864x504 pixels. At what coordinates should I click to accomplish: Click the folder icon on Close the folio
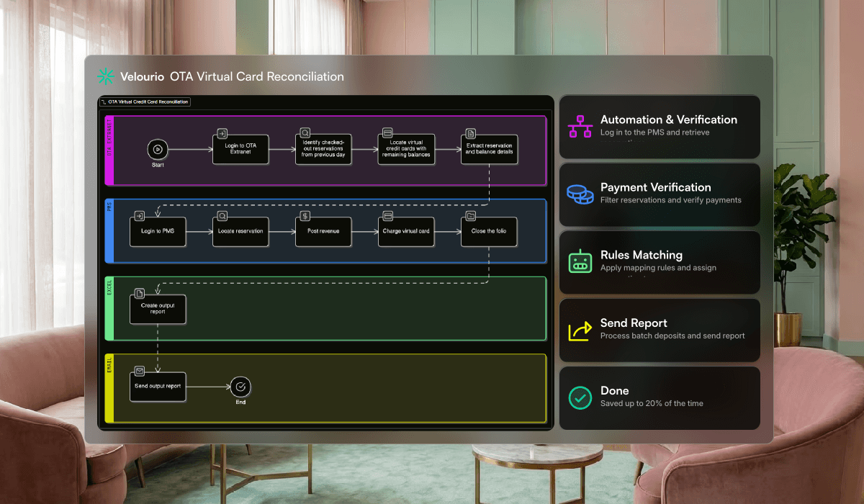[x=470, y=216]
